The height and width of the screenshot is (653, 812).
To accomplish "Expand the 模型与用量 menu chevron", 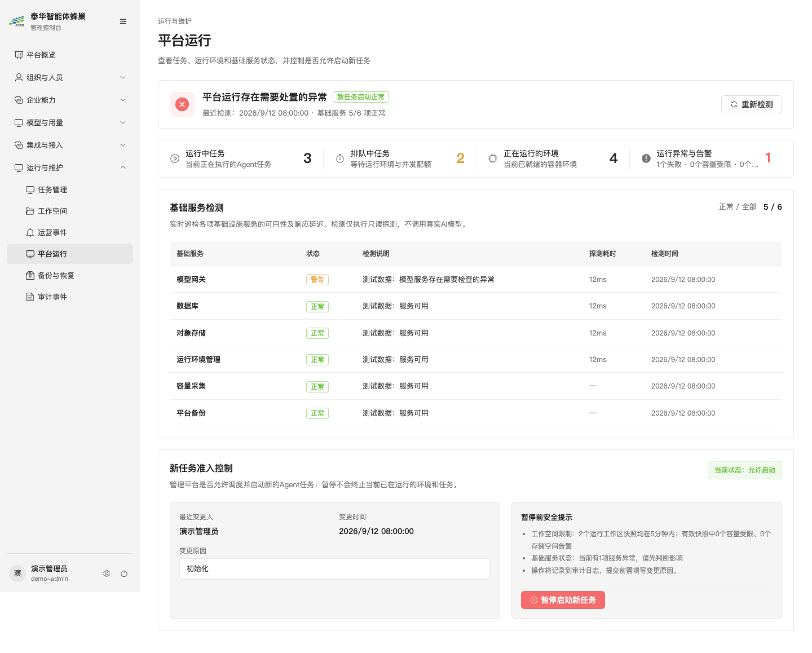I will point(123,122).
